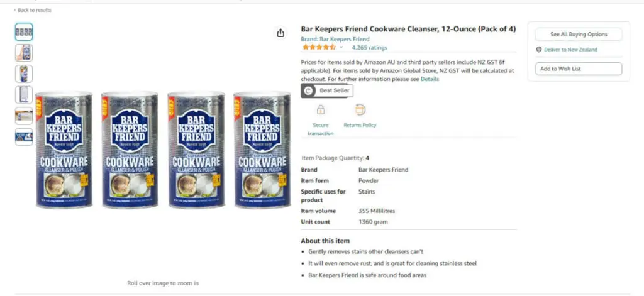Click the share icon above product image
The width and height of the screenshot is (644, 296).
pyautogui.click(x=280, y=33)
